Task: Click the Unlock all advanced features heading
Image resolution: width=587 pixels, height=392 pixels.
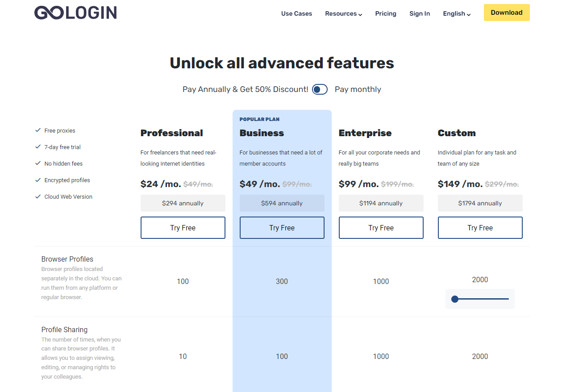Action: [282, 63]
